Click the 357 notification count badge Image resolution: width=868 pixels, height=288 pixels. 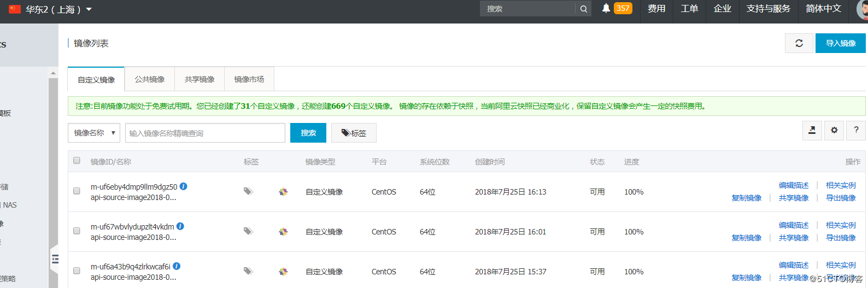pyautogui.click(x=623, y=8)
